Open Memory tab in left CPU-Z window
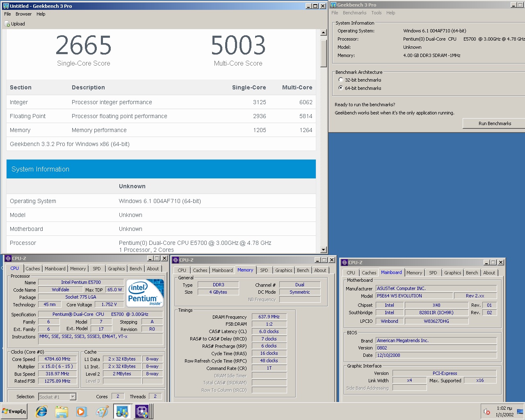 (x=78, y=269)
